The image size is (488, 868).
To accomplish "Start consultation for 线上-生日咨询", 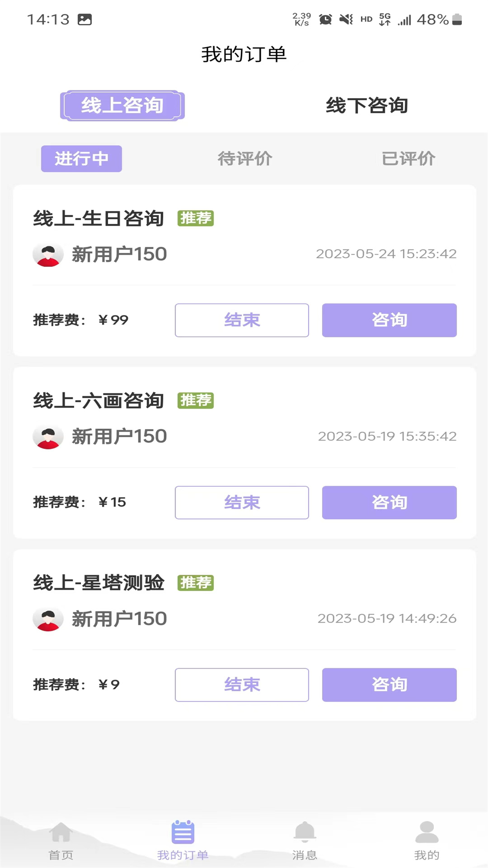I will [x=389, y=320].
